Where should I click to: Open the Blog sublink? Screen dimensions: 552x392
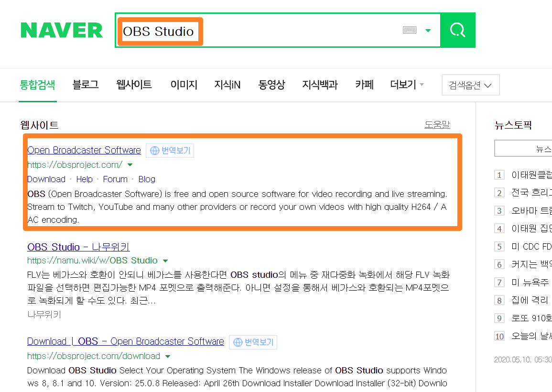(x=147, y=179)
